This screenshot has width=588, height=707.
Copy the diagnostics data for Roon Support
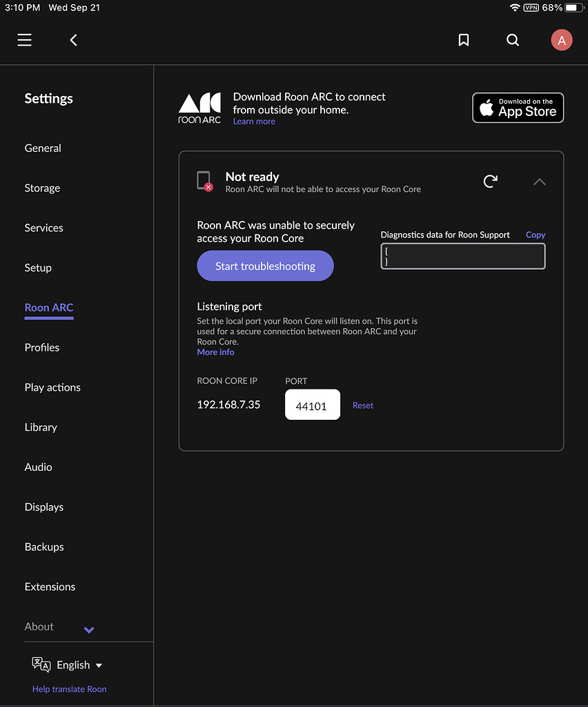536,234
